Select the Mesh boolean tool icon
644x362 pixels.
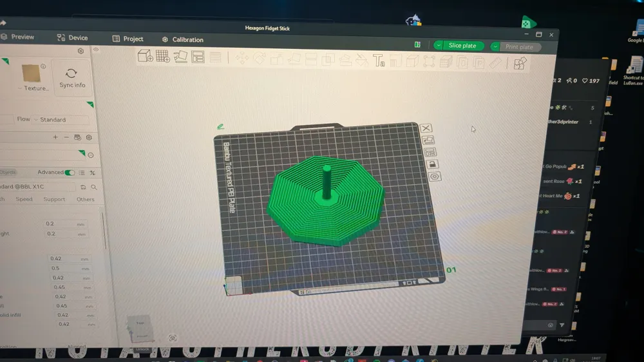328,60
